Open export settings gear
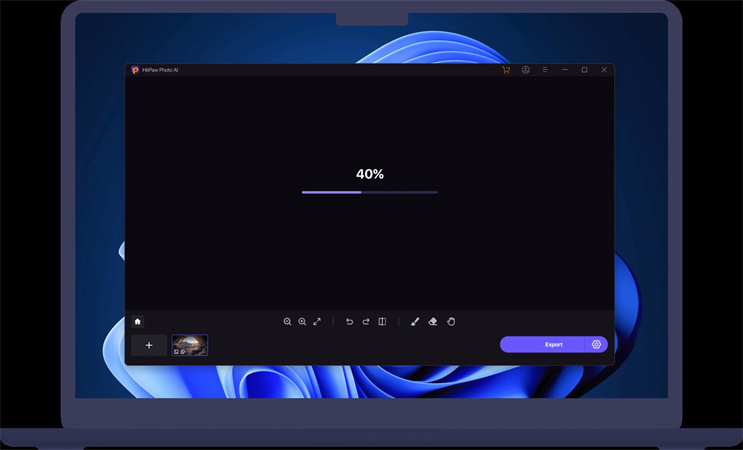Viewport: 743px width, 450px height. coord(596,344)
